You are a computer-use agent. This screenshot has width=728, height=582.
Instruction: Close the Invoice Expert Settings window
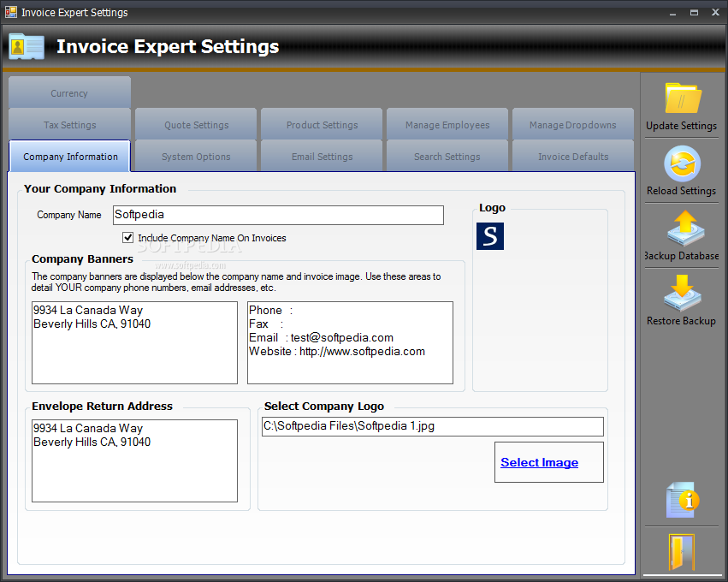715,13
